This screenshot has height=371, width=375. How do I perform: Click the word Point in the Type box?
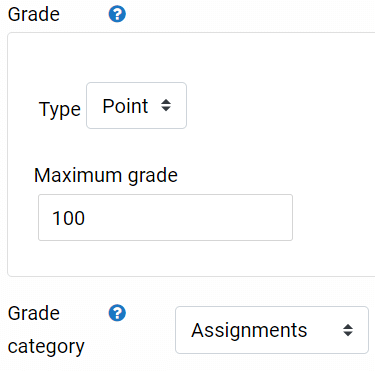[x=125, y=106]
